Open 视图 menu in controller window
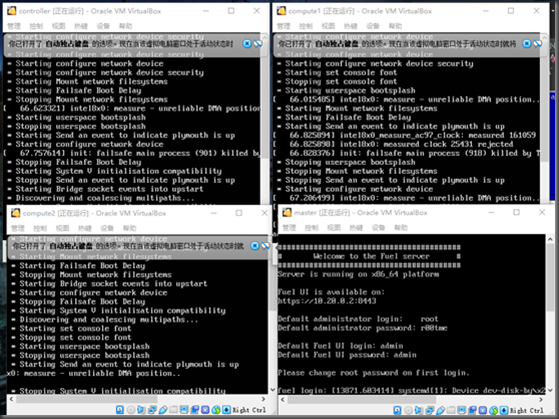 (x=58, y=26)
